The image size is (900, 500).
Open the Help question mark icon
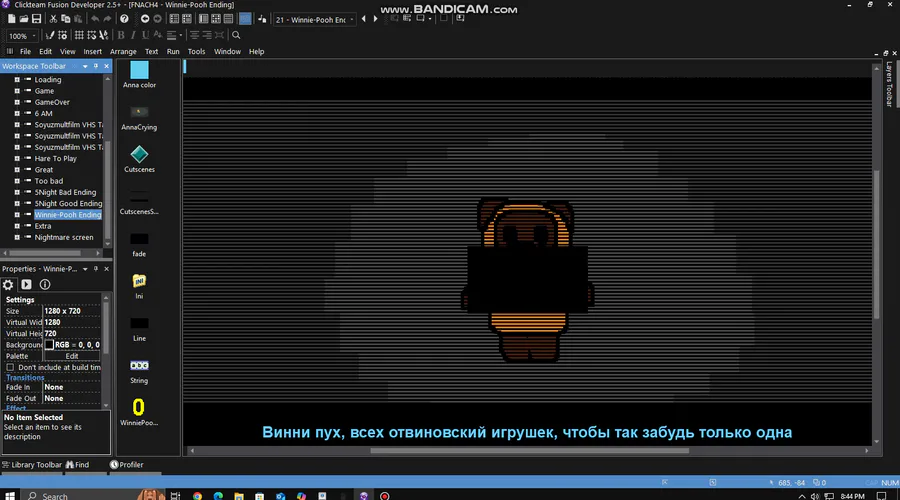(x=124, y=19)
